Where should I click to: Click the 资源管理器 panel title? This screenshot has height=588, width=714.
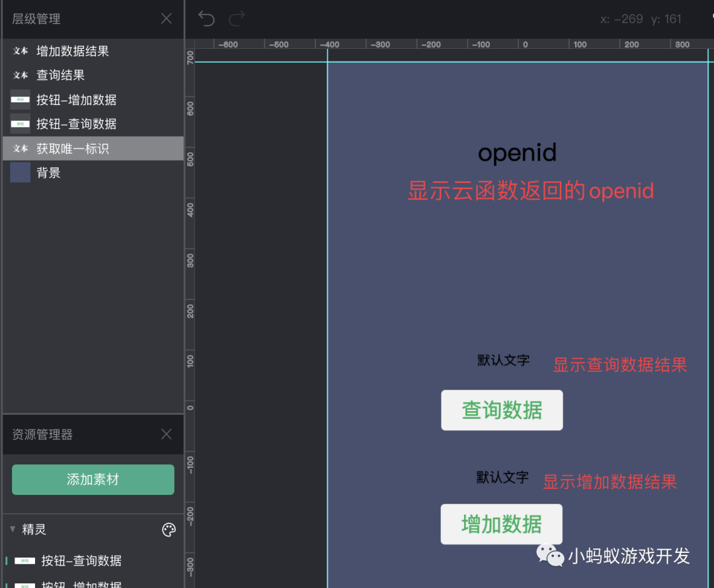tap(42, 434)
